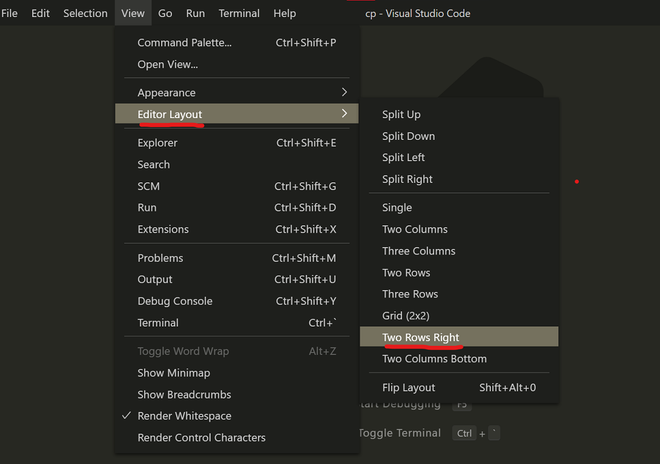Image resolution: width=660 pixels, height=464 pixels.
Task: Choose Open View... entry
Action: point(237,64)
